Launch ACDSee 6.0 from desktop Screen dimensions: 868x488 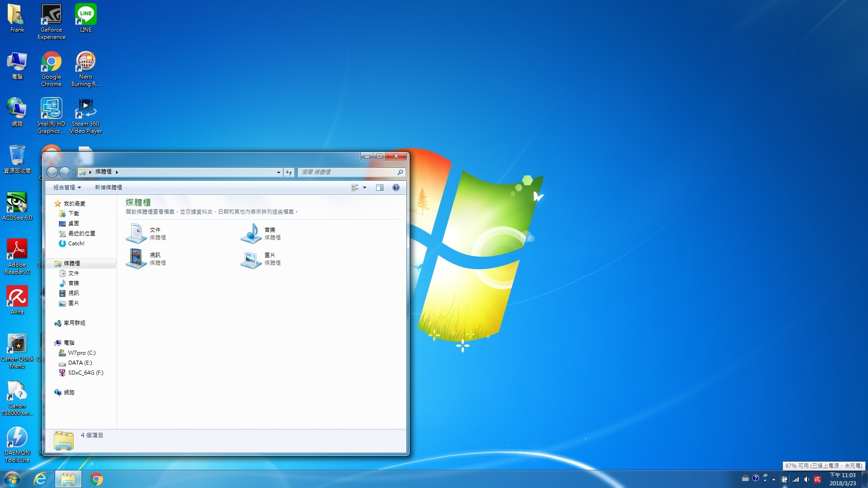(17, 206)
